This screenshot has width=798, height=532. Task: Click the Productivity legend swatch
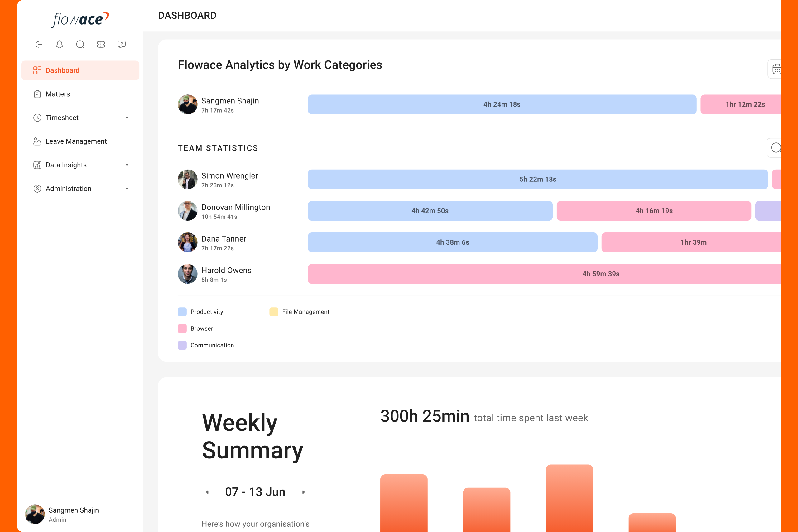point(182,312)
